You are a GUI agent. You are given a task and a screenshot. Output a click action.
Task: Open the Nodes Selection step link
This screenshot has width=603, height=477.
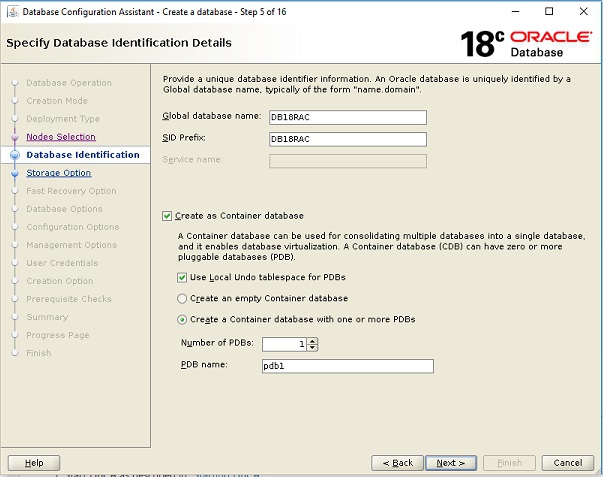61,137
